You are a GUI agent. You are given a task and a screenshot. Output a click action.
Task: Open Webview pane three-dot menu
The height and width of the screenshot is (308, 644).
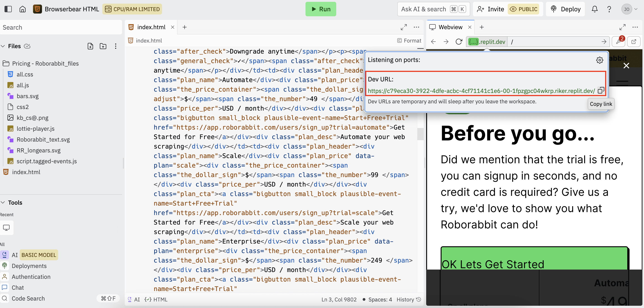pos(635,27)
